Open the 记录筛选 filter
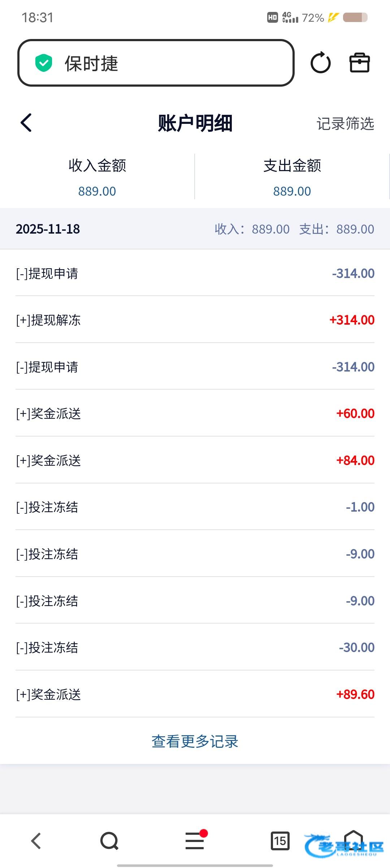Image resolution: width=390 pixels, height=868 pixels. (x=345, y=123)
